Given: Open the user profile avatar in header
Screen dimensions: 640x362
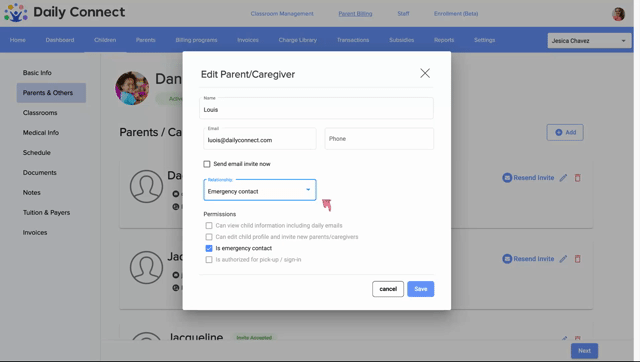Looking at the screenshot, I should click(x=618, y=14).
